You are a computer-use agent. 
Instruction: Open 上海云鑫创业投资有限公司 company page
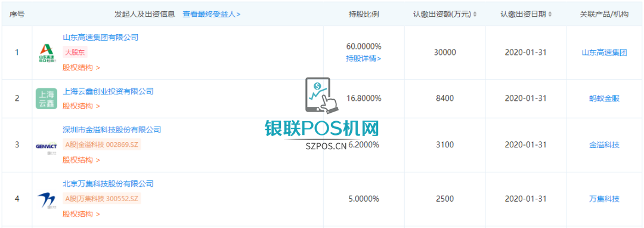(x=108, y=91)
